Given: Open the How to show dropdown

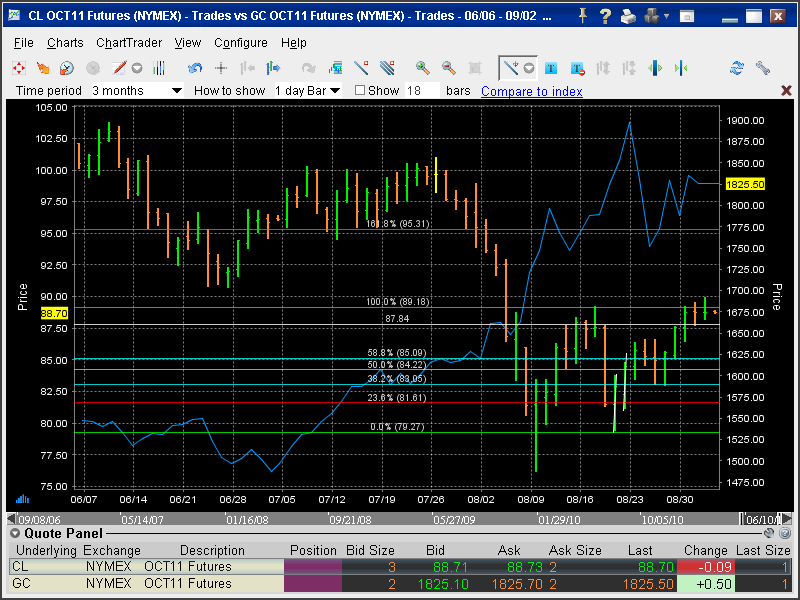Looking at the screenshot, I should pyautogui.click(x=308, y=90).
